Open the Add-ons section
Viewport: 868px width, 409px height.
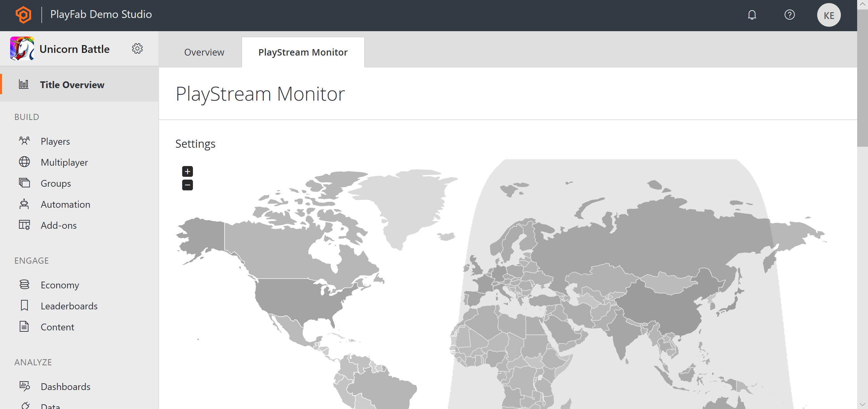pyautogui.click(x=58, y=225)
